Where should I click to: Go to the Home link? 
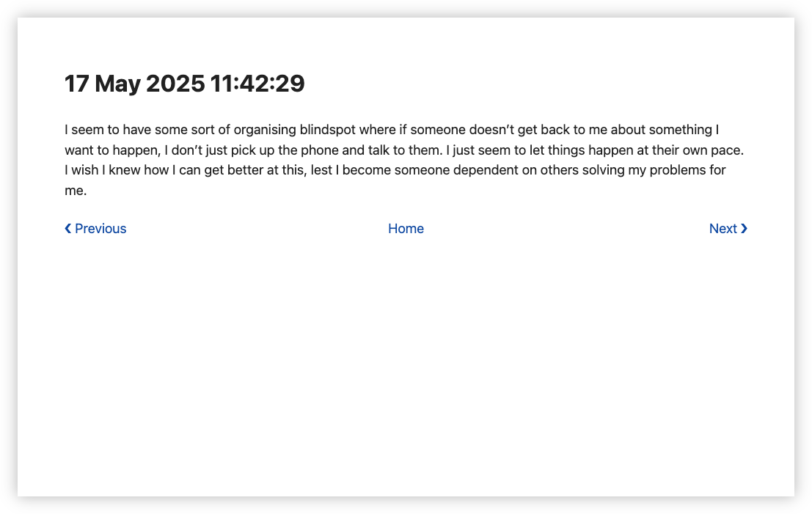pyautogui.click(x=406, y=228)
